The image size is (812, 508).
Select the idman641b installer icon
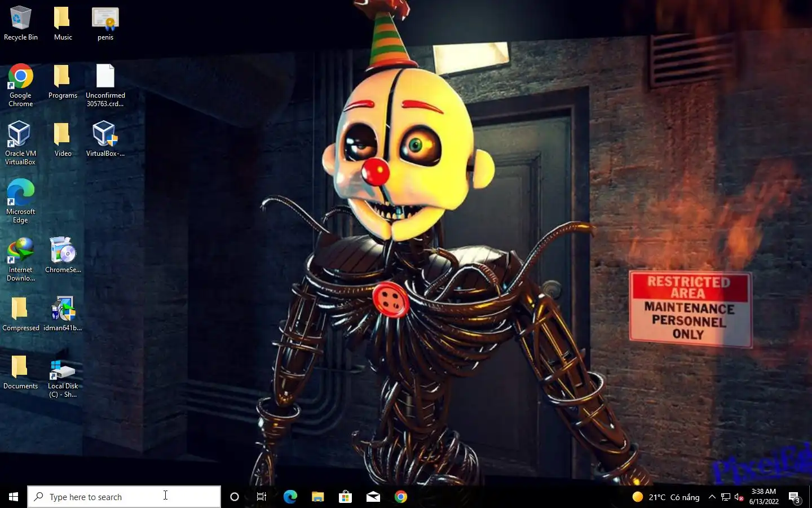(x=63, y=314)
